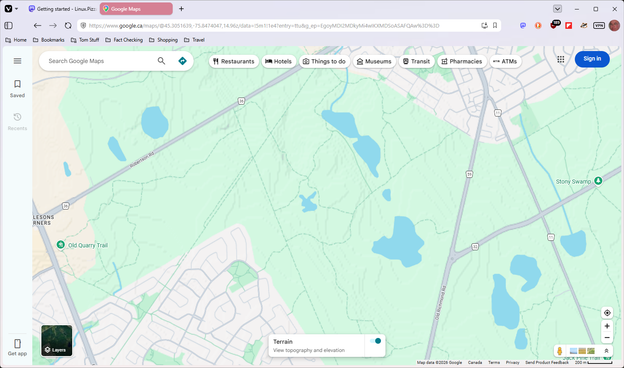The width and height of the screenshot is (624, 368).
Task: Open the Layers satellite thumbnail
Action: coord(57,341)
